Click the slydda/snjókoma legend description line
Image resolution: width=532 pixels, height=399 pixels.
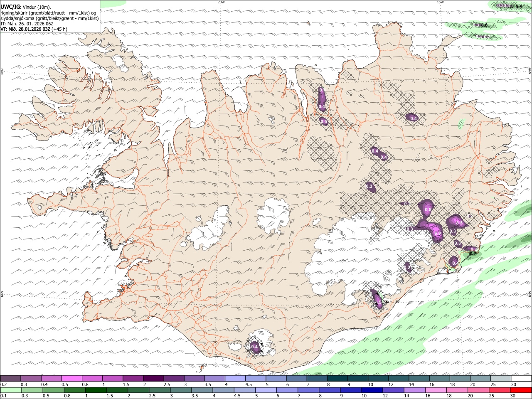(x=49, y=18)
